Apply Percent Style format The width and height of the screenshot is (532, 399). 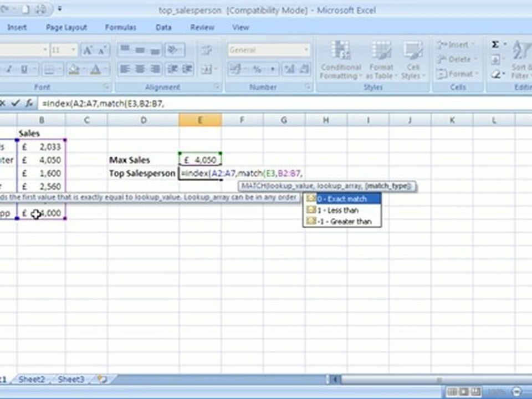tap(257, 70)
